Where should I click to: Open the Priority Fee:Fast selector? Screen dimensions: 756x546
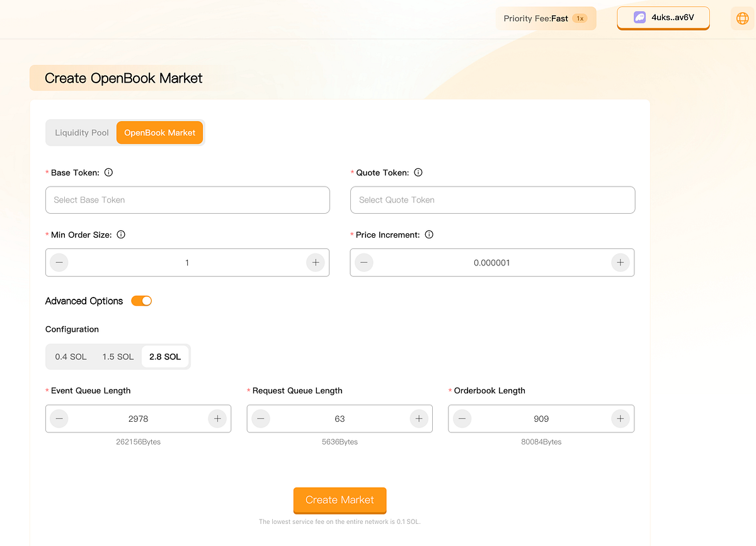click(546, 18)
